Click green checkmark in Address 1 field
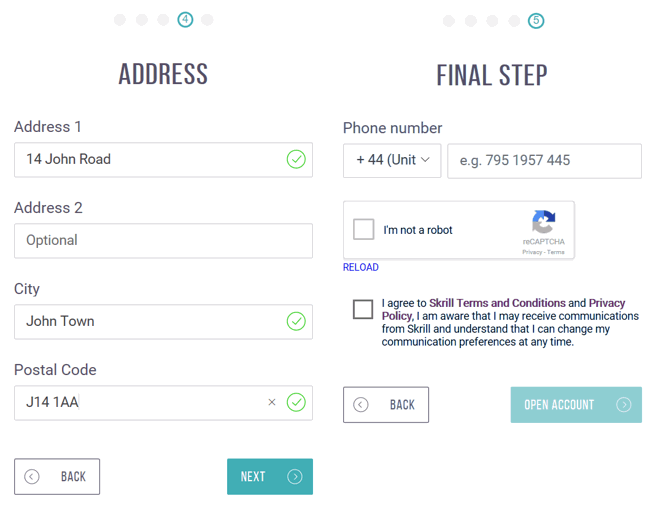 [x=296, y=159]
